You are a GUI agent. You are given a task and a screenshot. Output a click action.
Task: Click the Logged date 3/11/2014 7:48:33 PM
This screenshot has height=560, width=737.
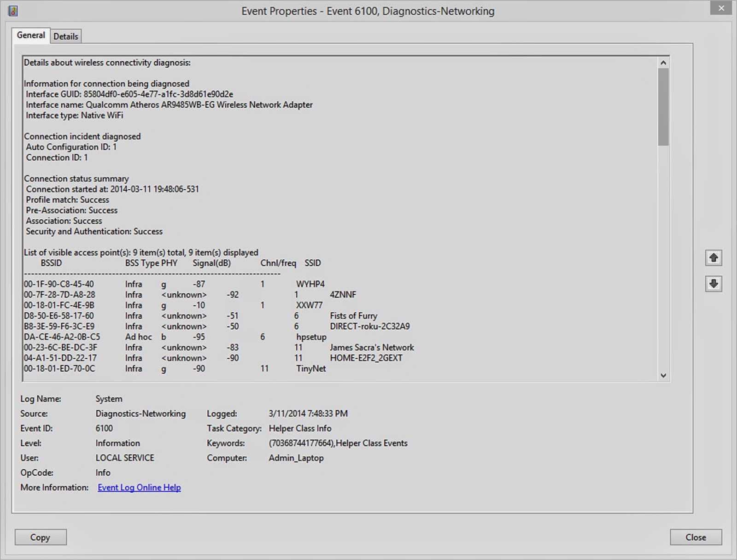coord(308,414)
